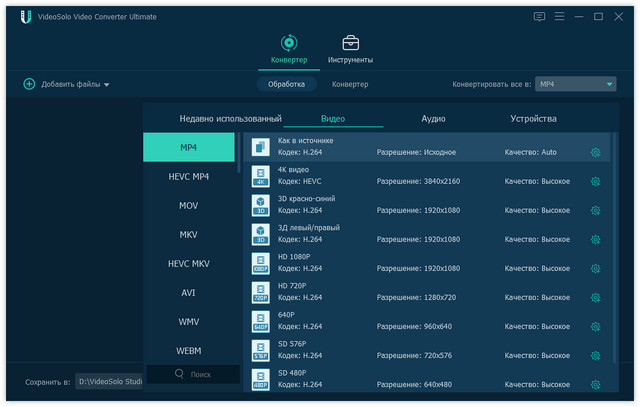Click gear icon for Как в источнике preset
The height and width of the screenshot is (407, 640).
tap(595, 153)
